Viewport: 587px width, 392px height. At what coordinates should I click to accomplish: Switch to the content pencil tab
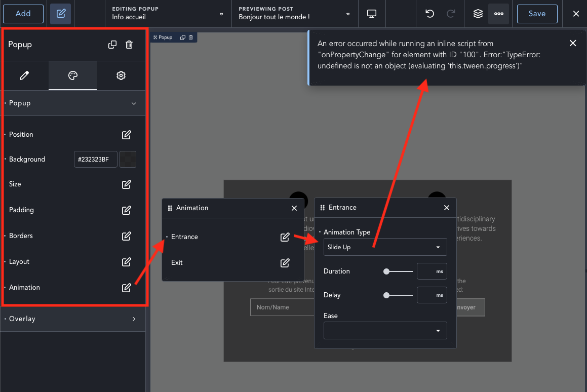pyautogui.click(x=24, y=75)
